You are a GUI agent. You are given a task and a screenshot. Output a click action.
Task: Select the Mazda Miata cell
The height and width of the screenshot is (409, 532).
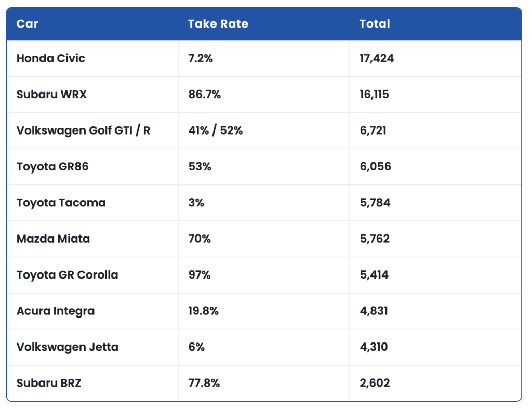point(53,239)
